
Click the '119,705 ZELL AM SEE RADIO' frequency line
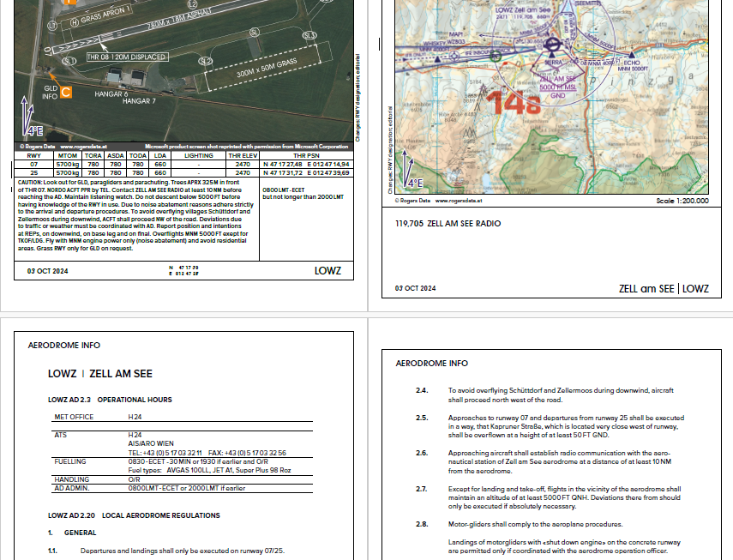[448, 224]
